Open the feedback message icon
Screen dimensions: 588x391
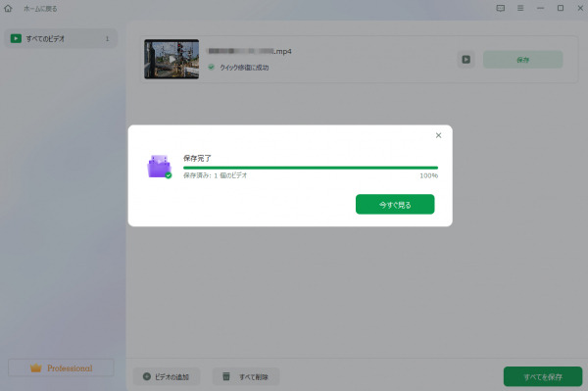click(x=500, y=8)
